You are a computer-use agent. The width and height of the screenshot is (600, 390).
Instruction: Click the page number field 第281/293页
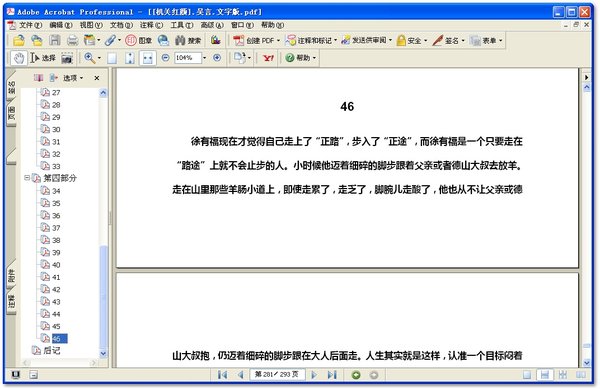277,374
